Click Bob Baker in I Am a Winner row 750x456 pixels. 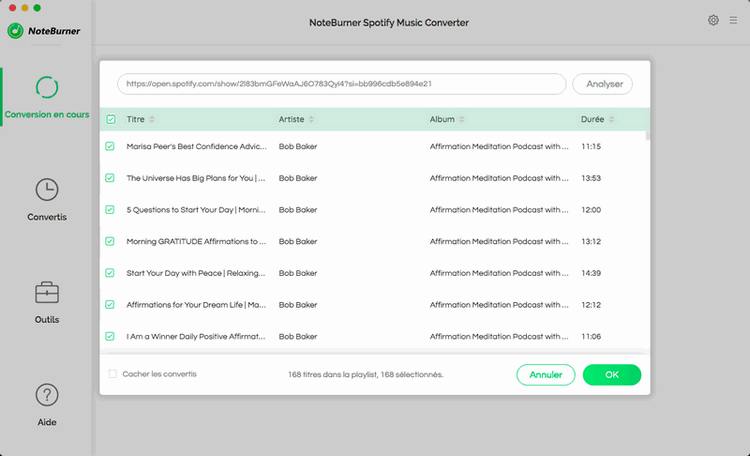point(298,336)
